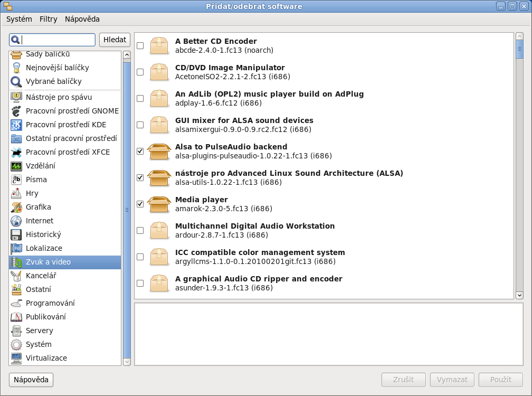Select the A graphical Audio CD ripper entry
Viewport: 532px width, 396px height.
point(324,284)
